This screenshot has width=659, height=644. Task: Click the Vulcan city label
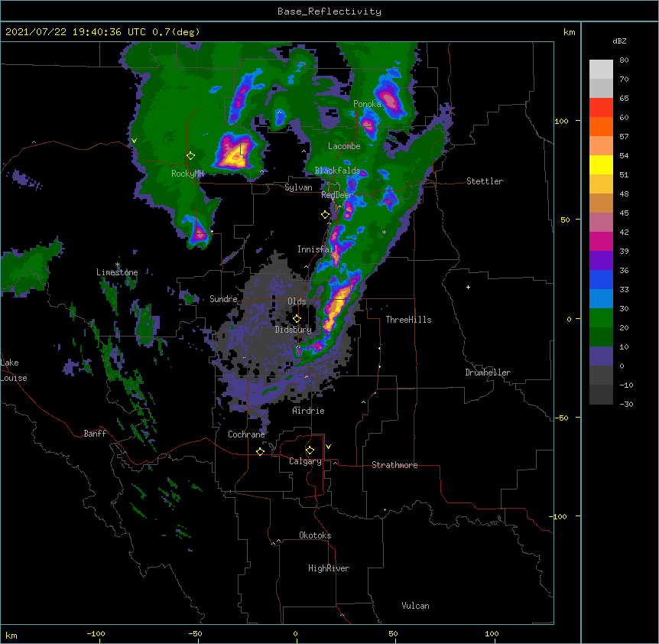pyautogui.click(x=415, y=606)
